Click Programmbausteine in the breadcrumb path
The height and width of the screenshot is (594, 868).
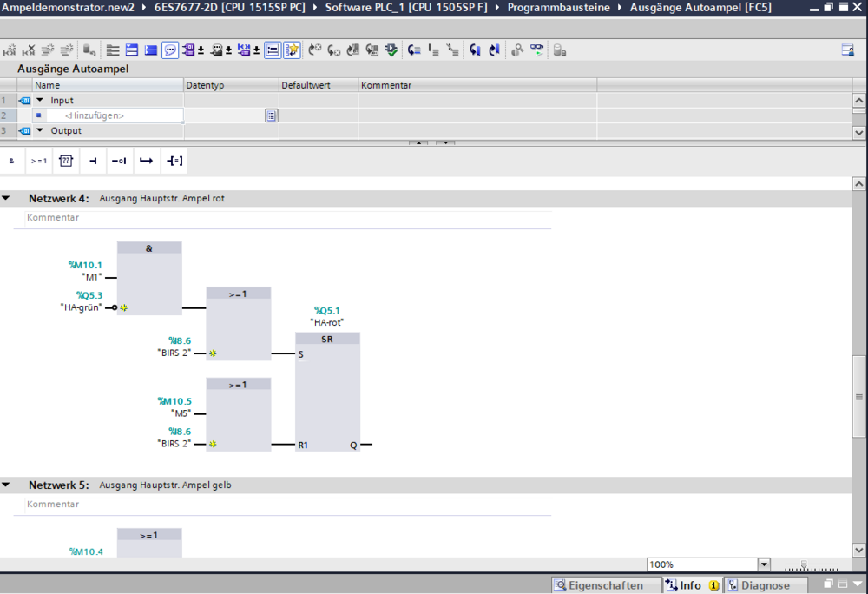coord(558,7)
